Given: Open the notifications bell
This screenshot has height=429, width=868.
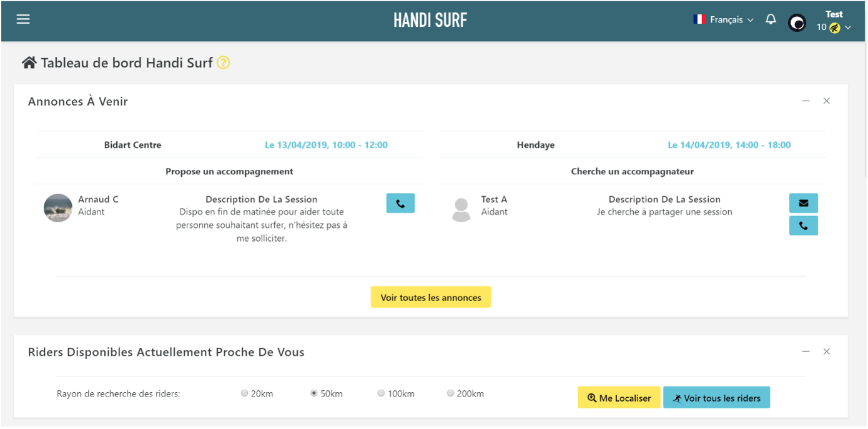Looking at the screenshot, I should [x=771, y=19].
